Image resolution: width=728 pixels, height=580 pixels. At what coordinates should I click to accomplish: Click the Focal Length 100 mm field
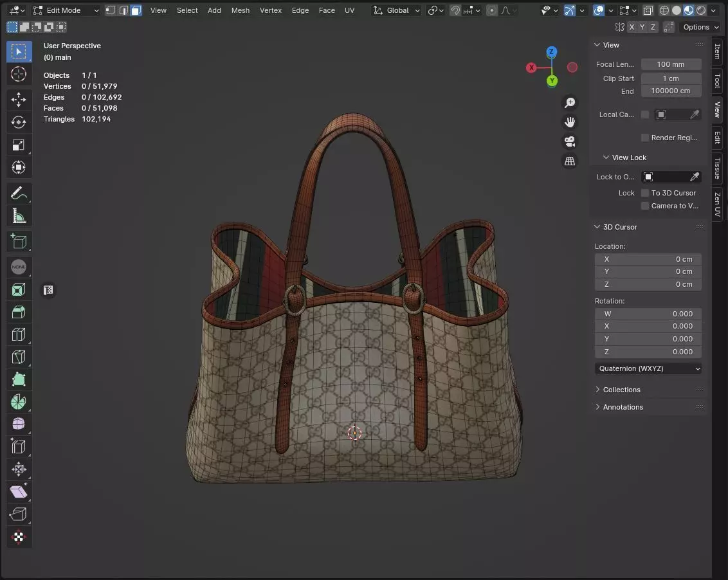671,64
